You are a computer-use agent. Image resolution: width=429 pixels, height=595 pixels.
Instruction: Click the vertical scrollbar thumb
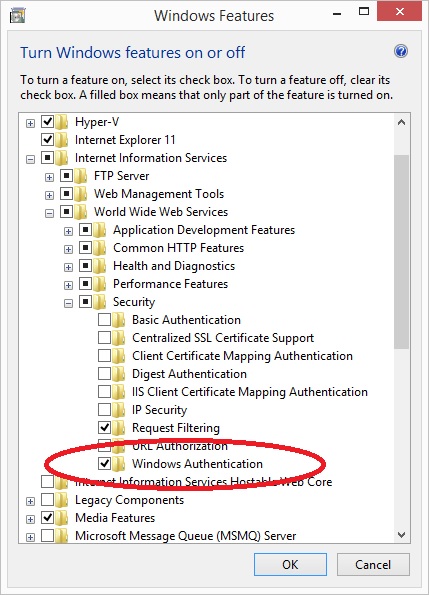tap(401, 252)
